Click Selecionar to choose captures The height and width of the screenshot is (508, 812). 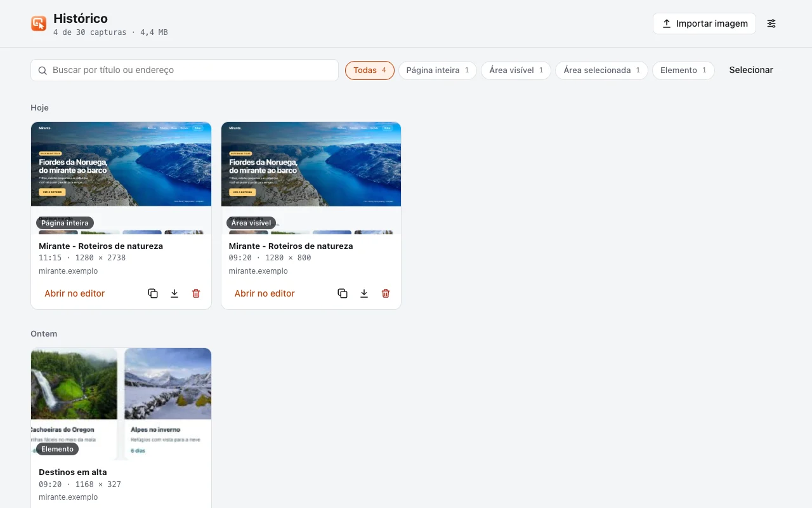pos(751,70)
